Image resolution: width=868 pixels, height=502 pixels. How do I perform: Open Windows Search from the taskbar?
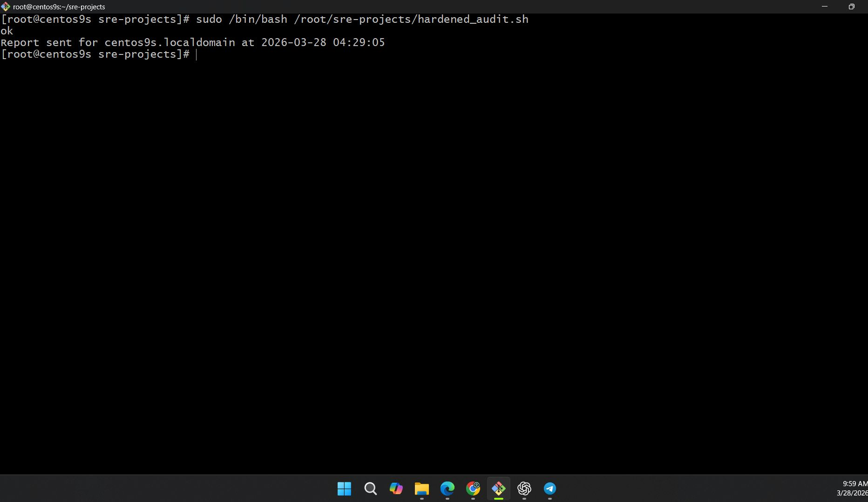tap(370, 489)
